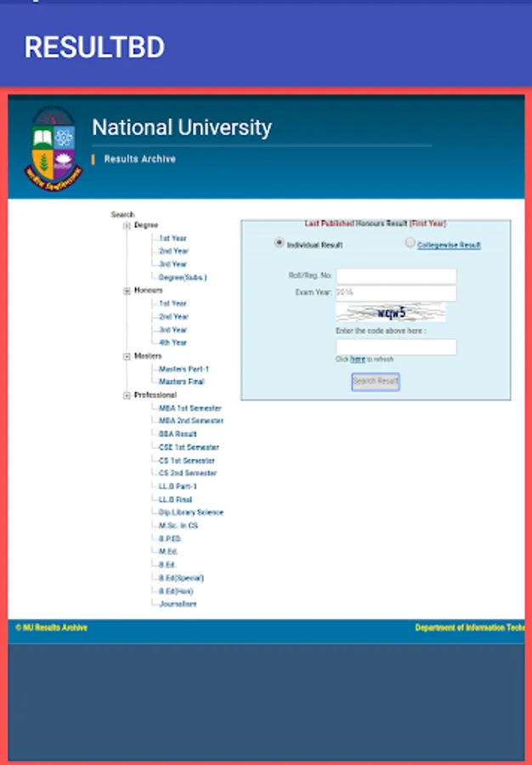
Task: Click the Department of Information footer text
Action: [470, 628]
